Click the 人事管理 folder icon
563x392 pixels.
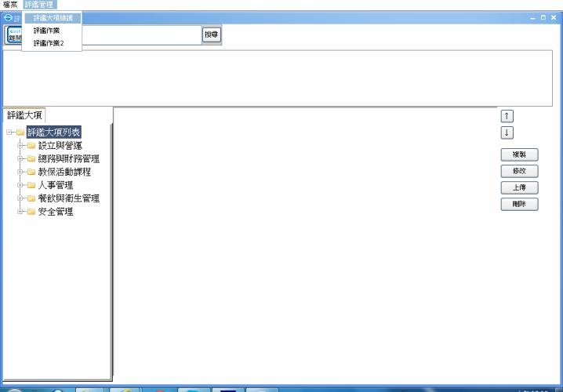pyautogui.click(x=31, y=186)
